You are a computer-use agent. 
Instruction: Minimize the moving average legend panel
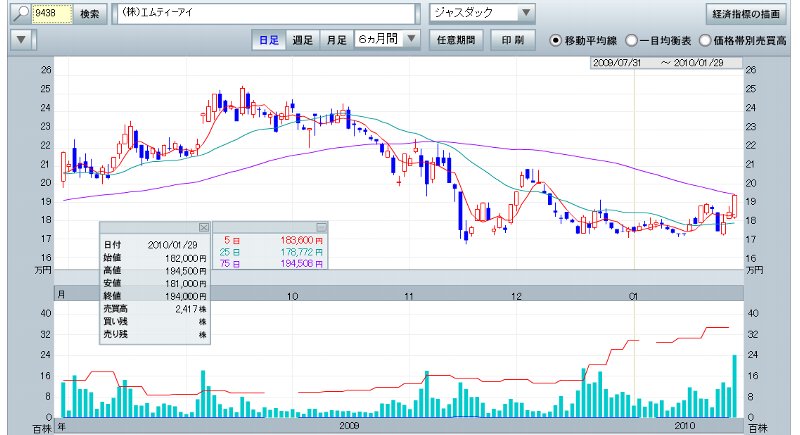click(322, 227)
